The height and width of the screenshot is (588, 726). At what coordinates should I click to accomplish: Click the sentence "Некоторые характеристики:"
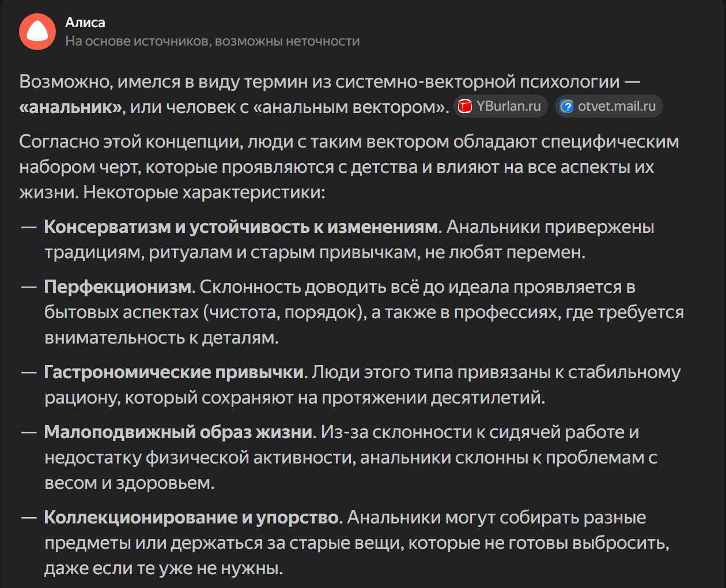(204, 193)
